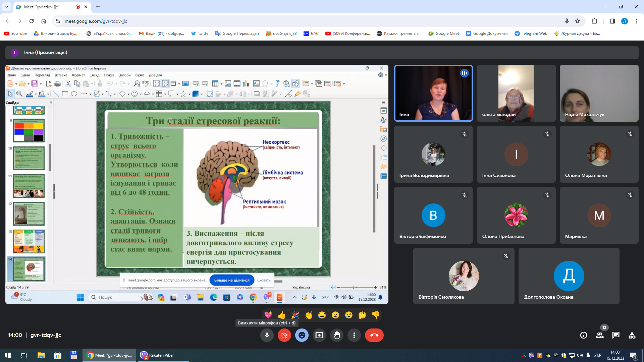
Task: Open the twitte bookmark
Action: (200, 34)
